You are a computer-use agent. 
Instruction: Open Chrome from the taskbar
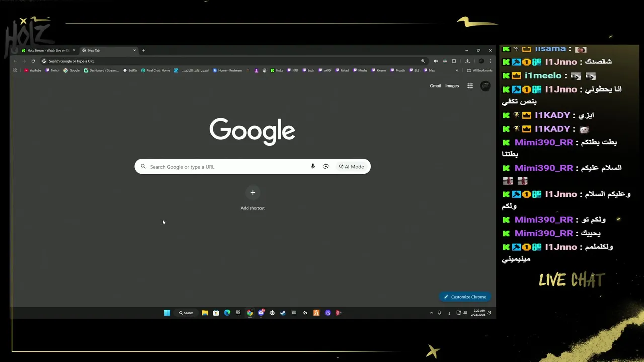(250, 313)
